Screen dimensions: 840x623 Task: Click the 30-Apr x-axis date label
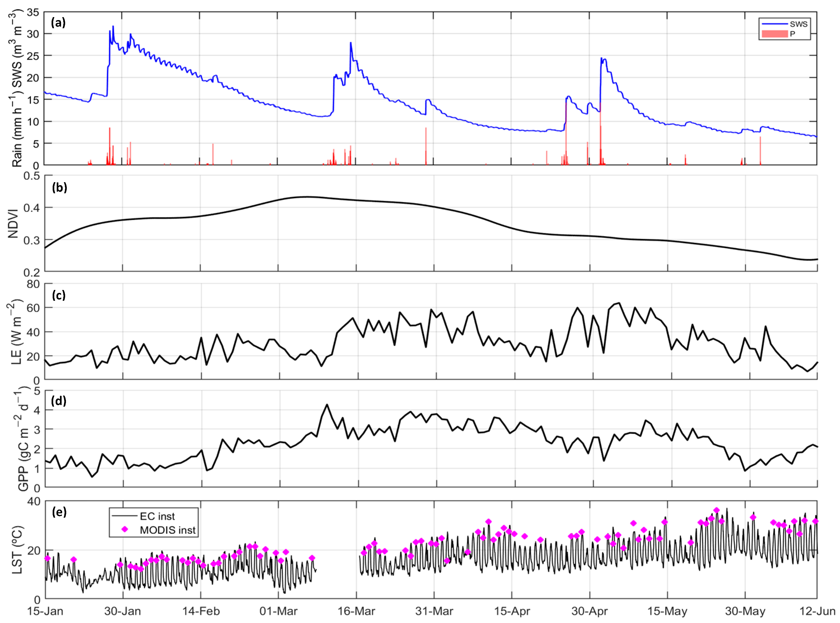[590, 611]
